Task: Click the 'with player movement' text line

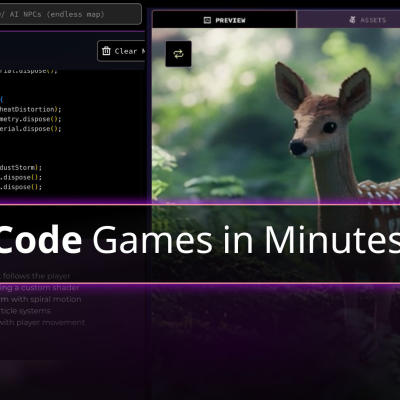Action: [x=43, y=323]
